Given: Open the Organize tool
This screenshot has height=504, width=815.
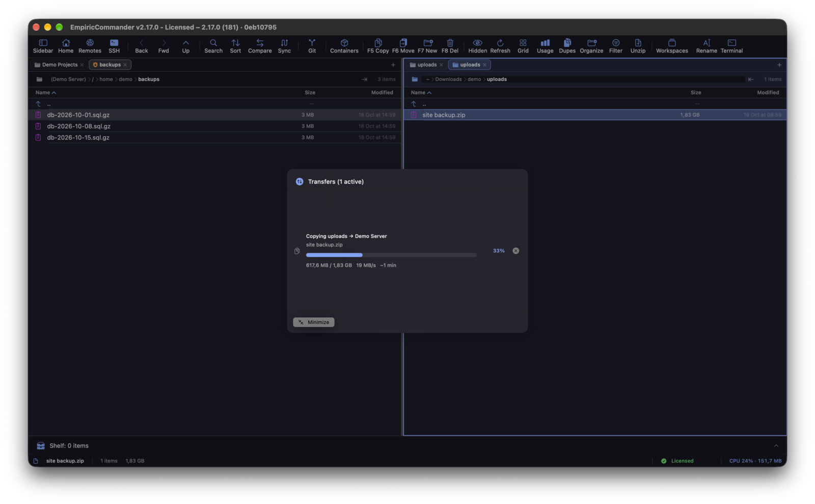Looking at the screenshot, I should tap(591, 46).
